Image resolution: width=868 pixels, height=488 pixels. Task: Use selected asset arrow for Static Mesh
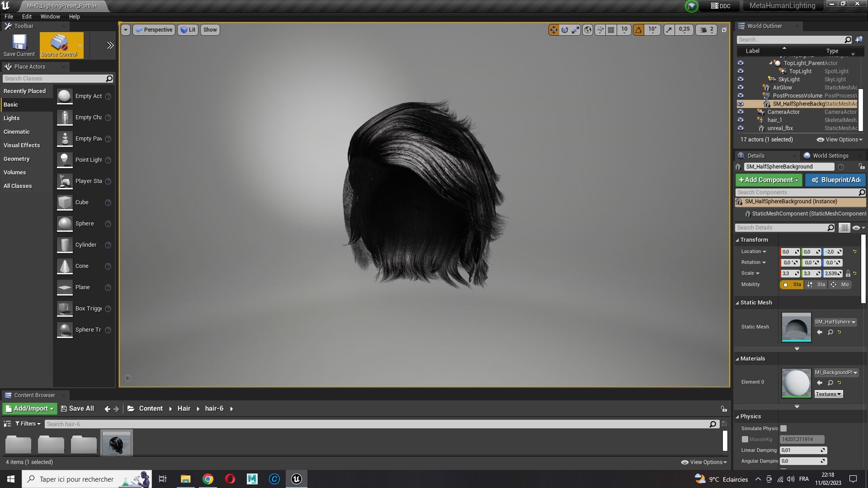point(819,332)
